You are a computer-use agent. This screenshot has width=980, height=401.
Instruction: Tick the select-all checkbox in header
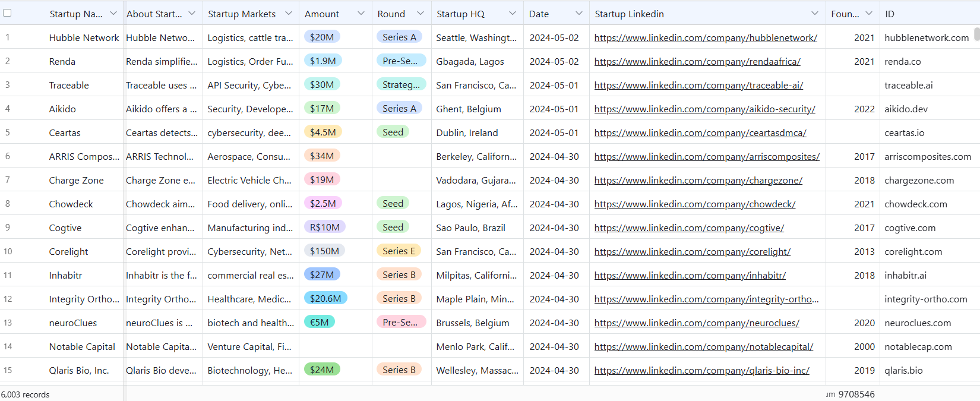click(7, 13)
